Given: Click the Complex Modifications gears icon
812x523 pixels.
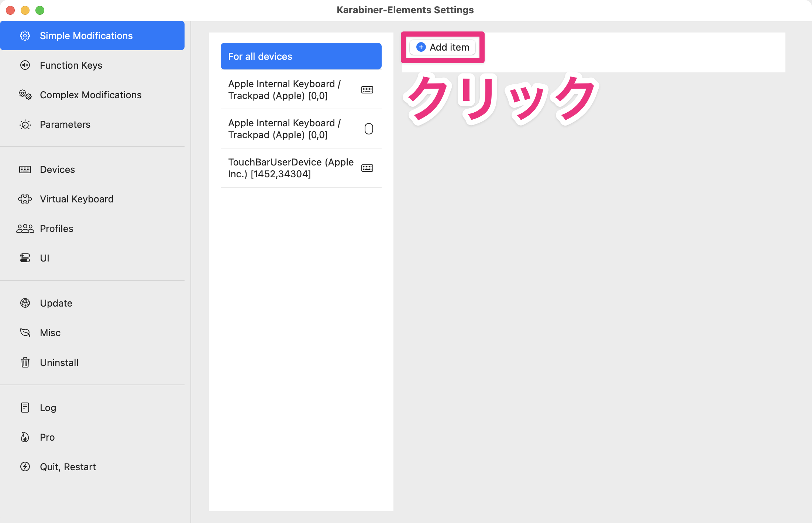Looking at the screenshot, I should tap(25, 95).
